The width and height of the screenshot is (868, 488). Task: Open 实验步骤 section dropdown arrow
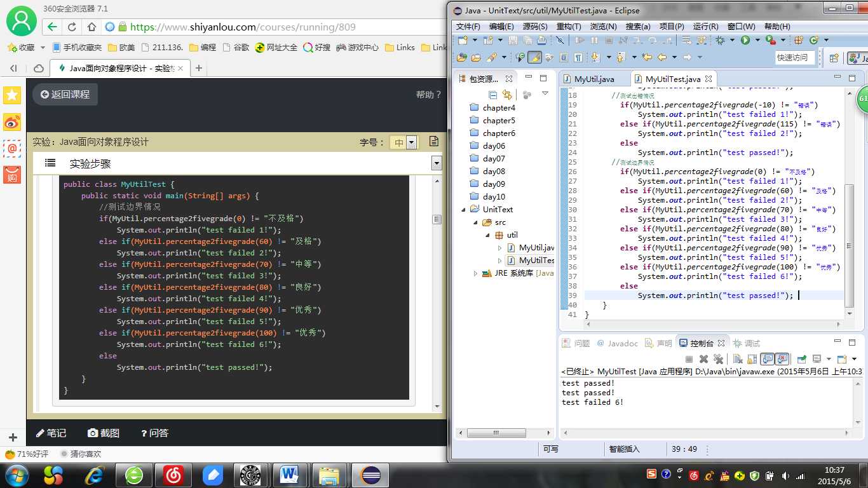point(437,163)
